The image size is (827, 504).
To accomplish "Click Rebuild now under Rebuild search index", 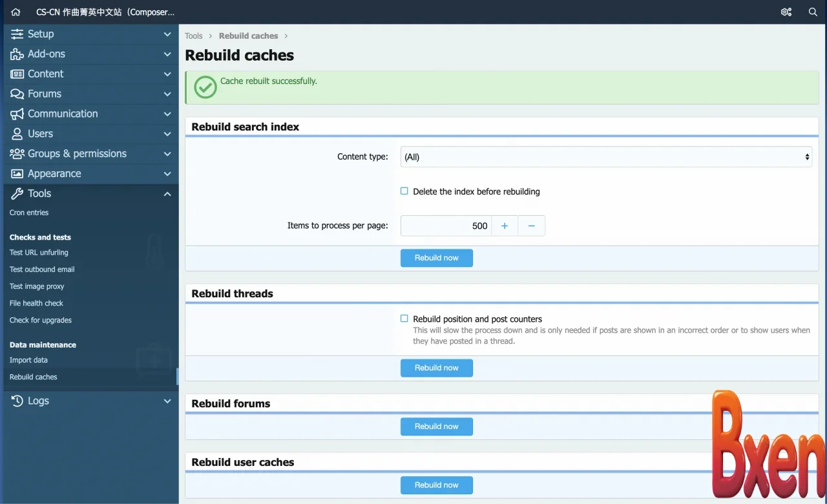I will pos(436,258).
